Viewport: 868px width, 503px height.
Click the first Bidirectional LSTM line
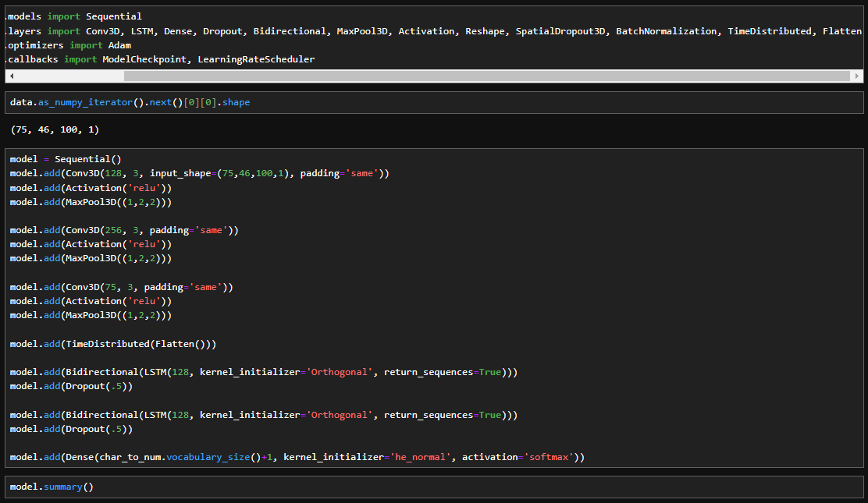point(263,372)
